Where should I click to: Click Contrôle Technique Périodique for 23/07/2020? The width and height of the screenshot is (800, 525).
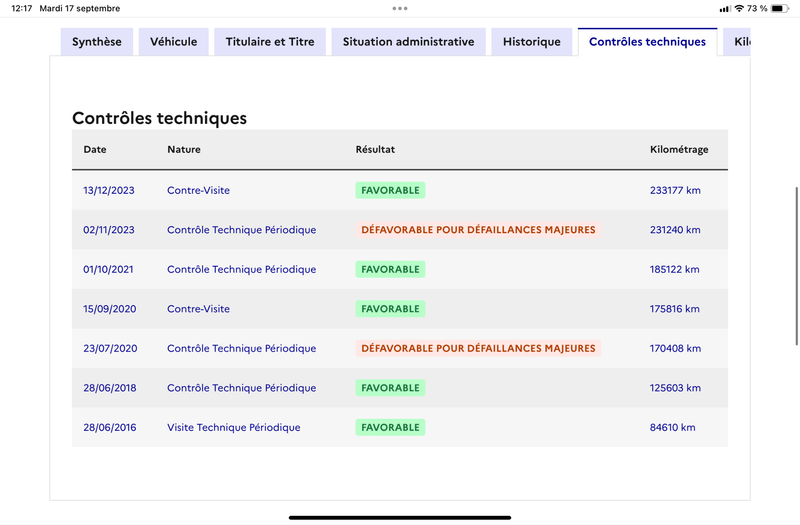pyautogui.click(x=242, y=348)
